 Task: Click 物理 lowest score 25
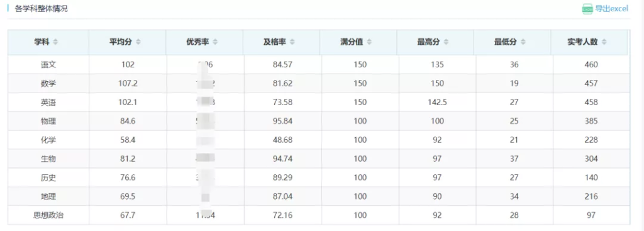514,121
